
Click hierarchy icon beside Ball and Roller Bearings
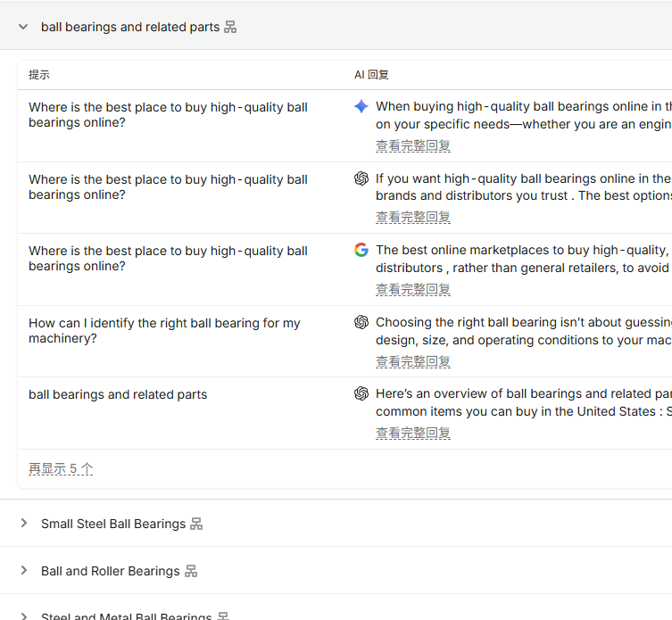pyautogui.click(x=191, y=571)
